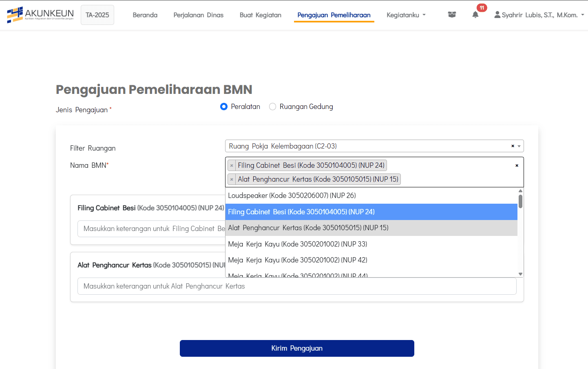Expand the Syahrir Lubis user menu
The height and width of the screenshot is (369, 588).
tap(539, 15)
